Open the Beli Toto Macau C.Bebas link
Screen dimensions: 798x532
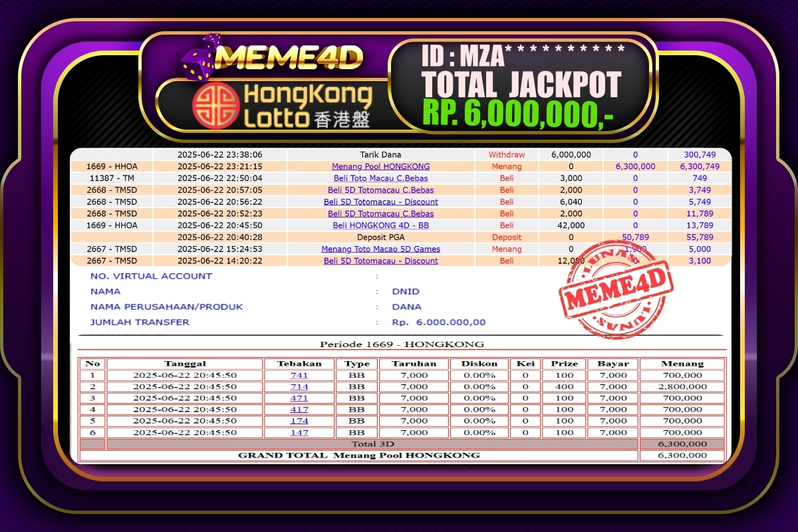(380, 178)
